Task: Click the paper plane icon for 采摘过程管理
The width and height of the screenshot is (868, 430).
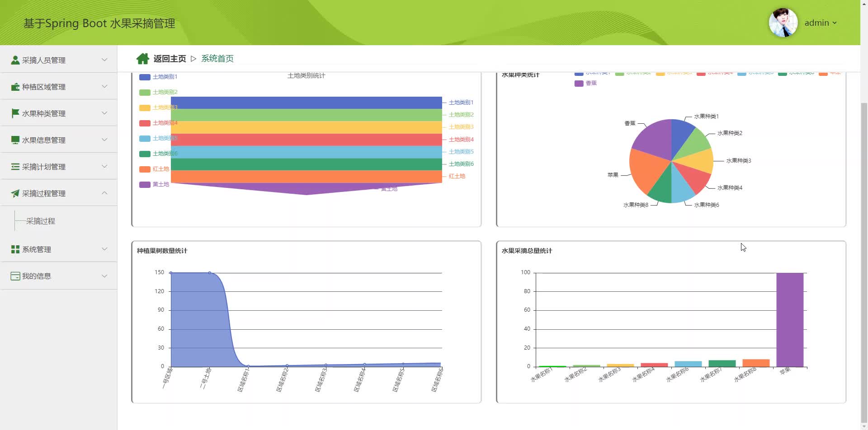Action: pyautogui.click(x=15, y=193)
